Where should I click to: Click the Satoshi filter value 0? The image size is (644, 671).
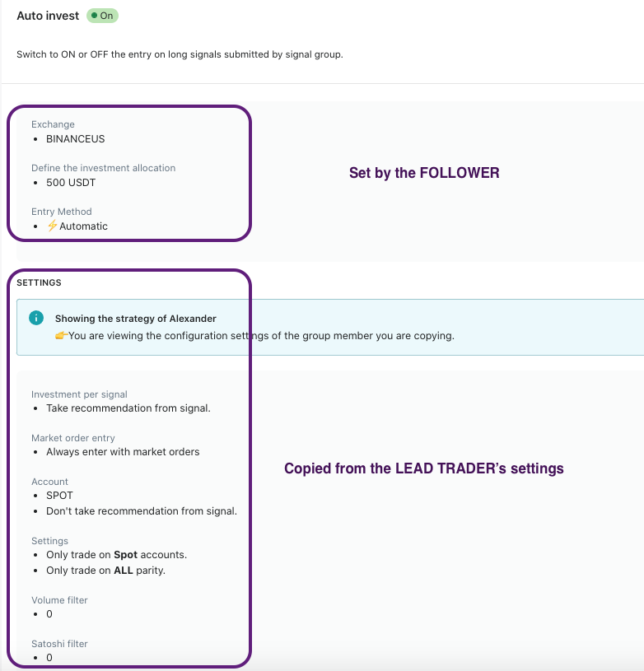pyautogui.click(x=49, y=658)
